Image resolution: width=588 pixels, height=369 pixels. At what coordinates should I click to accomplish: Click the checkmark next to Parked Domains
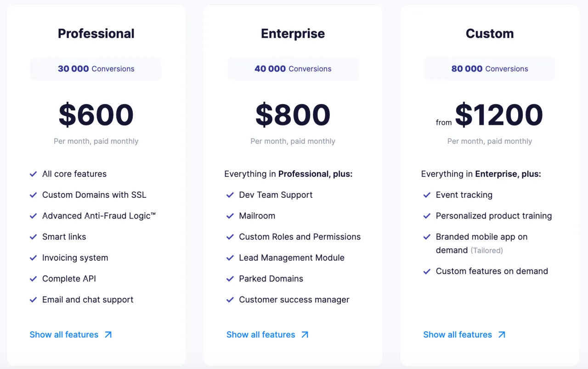pyautogui.click(x=230, y=279)
